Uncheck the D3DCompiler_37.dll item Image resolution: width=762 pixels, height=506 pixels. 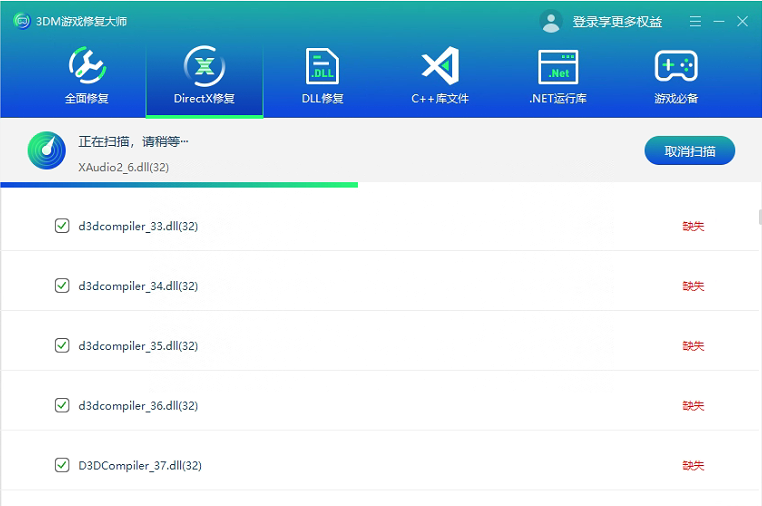62,466
